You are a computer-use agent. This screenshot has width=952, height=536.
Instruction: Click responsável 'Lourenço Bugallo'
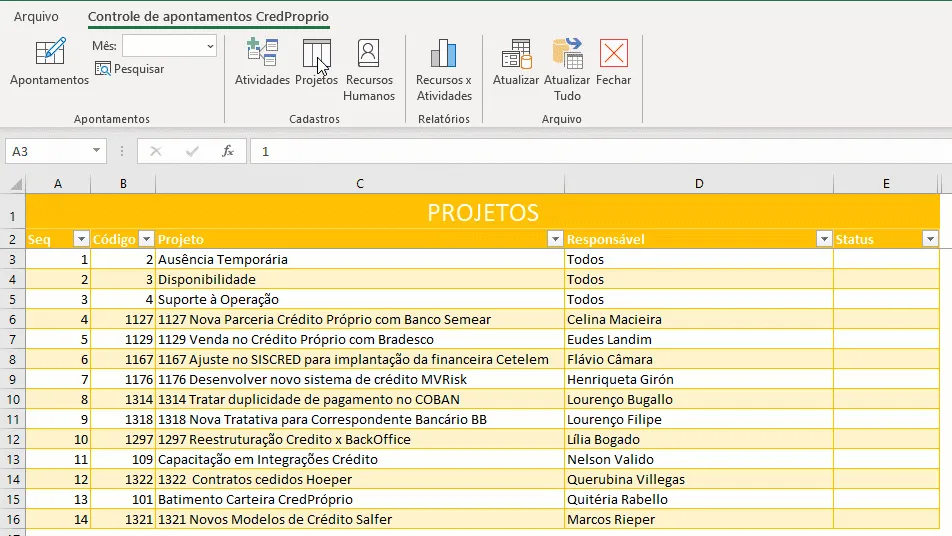pyautogui.click(x=699, y=400)
